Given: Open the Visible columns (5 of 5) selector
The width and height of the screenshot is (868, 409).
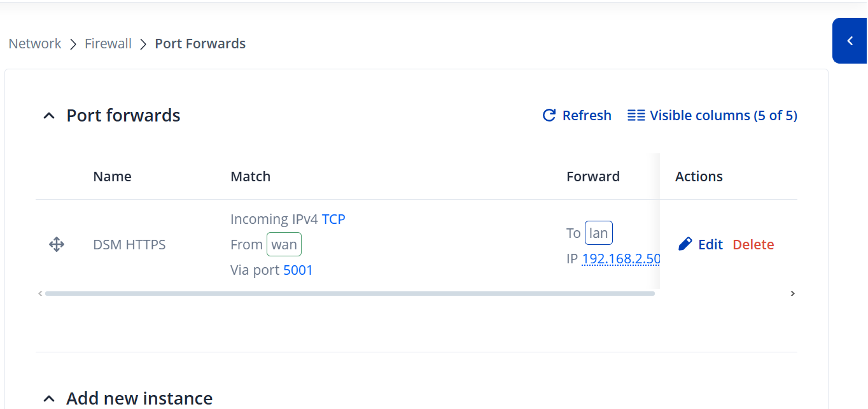Looking at the screenshot, I should pyautogui.click(x=712, y=116).
